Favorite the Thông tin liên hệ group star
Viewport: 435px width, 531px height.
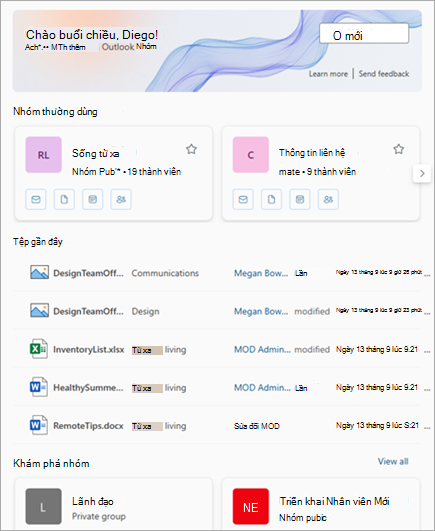point(398,149)
